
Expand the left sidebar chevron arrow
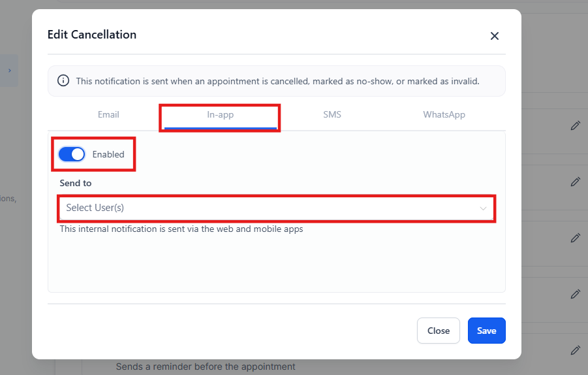[9, 70]
